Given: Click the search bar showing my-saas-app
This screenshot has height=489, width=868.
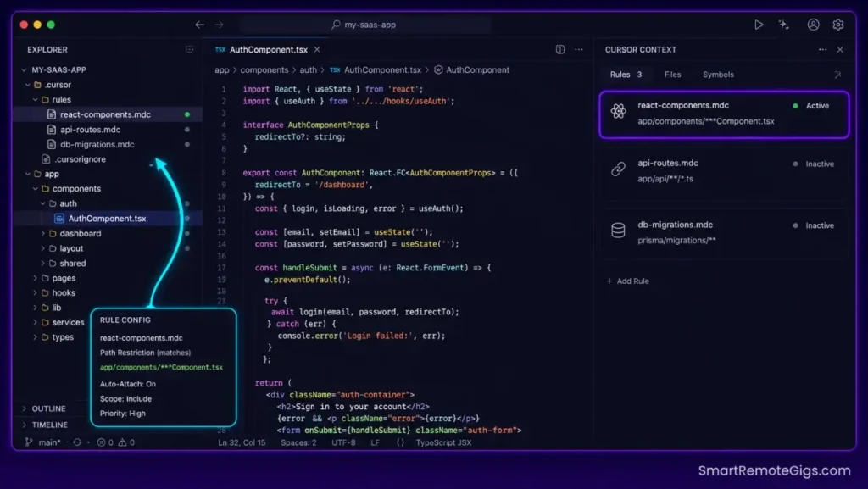Looking at the screenshot, I should coord(364,25).
